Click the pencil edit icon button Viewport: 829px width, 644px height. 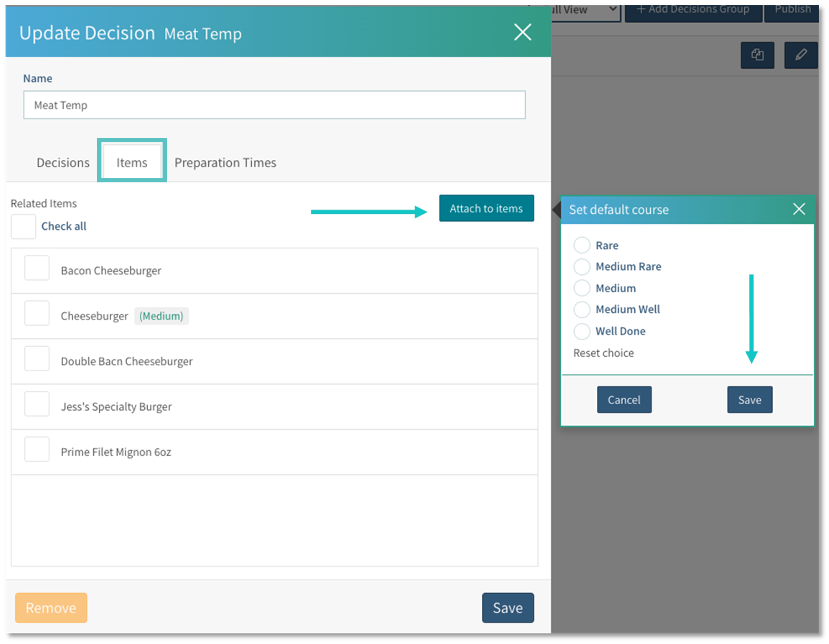(800, 55)
